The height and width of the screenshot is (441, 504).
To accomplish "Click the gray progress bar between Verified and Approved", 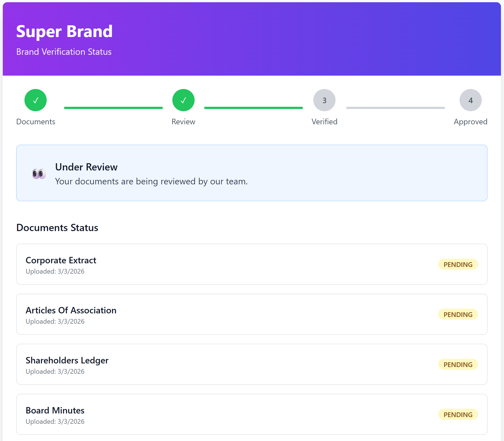I will click(396, 108).
